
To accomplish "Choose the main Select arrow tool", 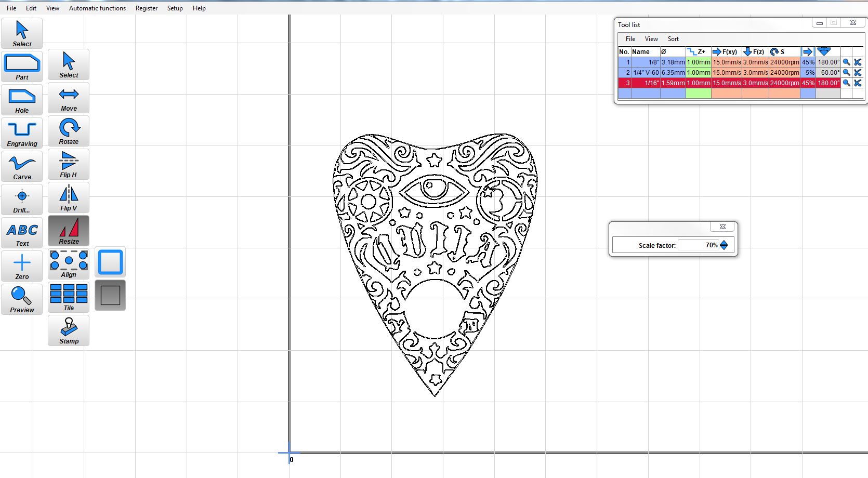I will pos(22,33).
